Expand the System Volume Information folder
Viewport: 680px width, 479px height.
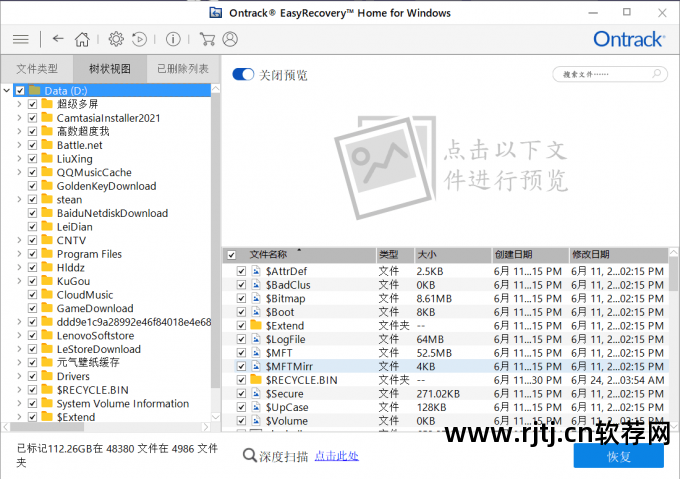19,403
